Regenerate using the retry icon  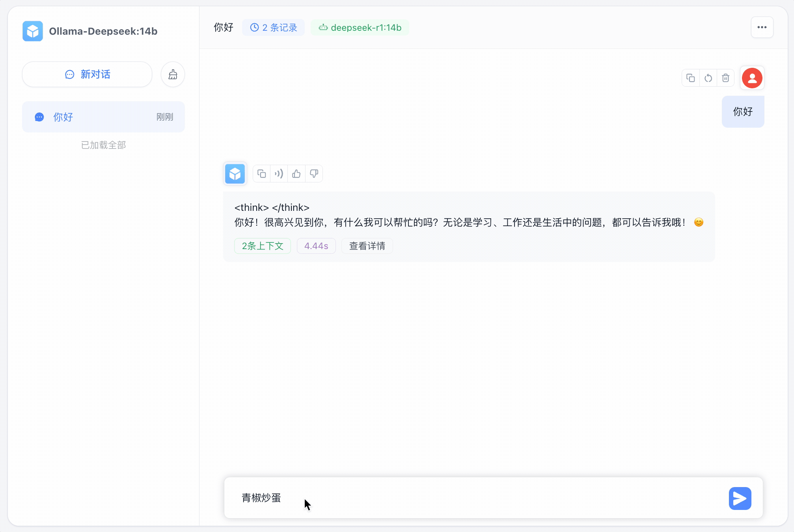click(708, 78)
